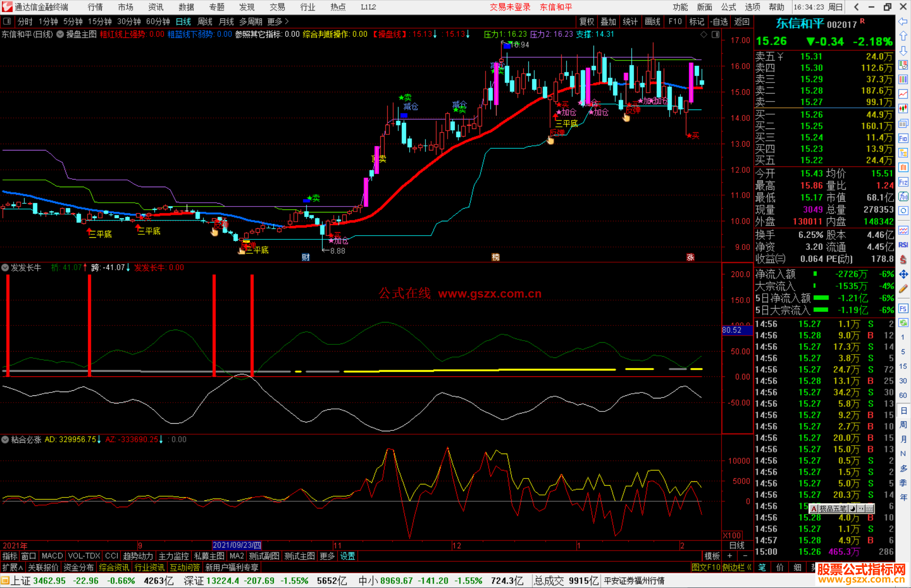
Task: Click the 笔 tick tab below trades
Action: (x=762, y=567)
